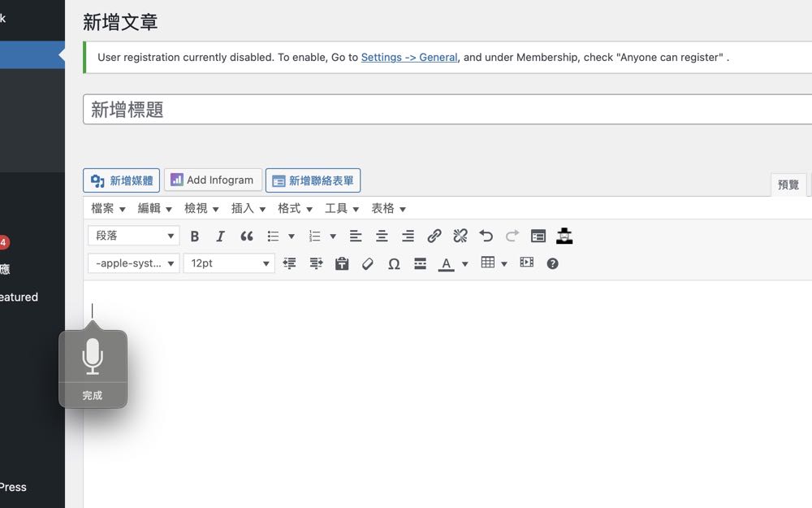Open the 12pt font size dropdown
Viewport: 812px width, 508px height.
(229, 263)
